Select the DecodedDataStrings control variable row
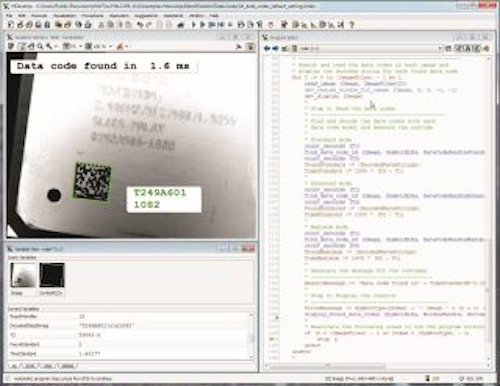The image size is (500, 386). click(129, 325)
